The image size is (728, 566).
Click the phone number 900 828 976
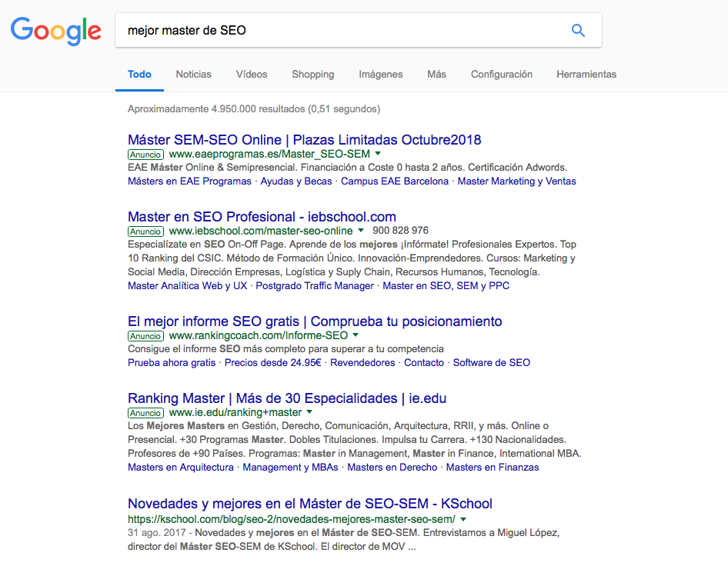(400, 231)
